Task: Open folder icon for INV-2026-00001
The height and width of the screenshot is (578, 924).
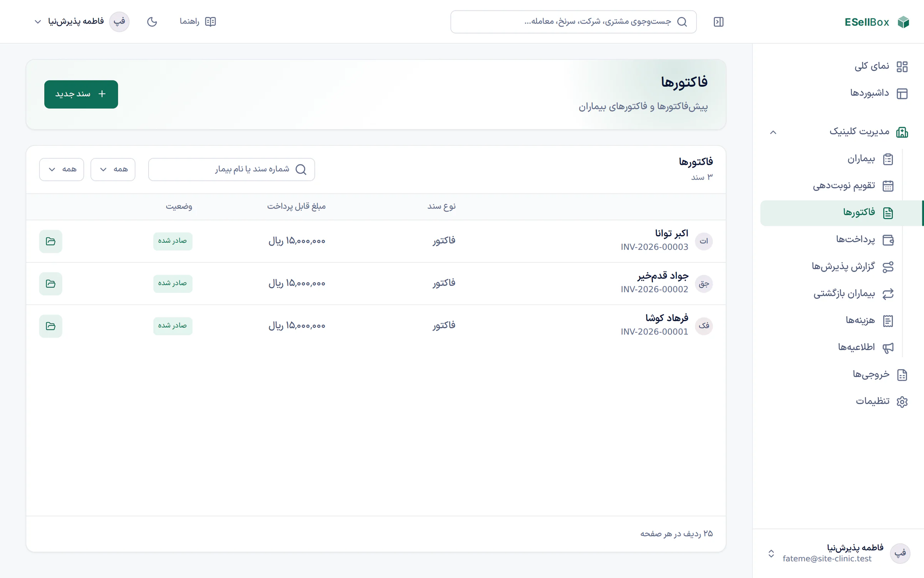Action: click(50, 326)
